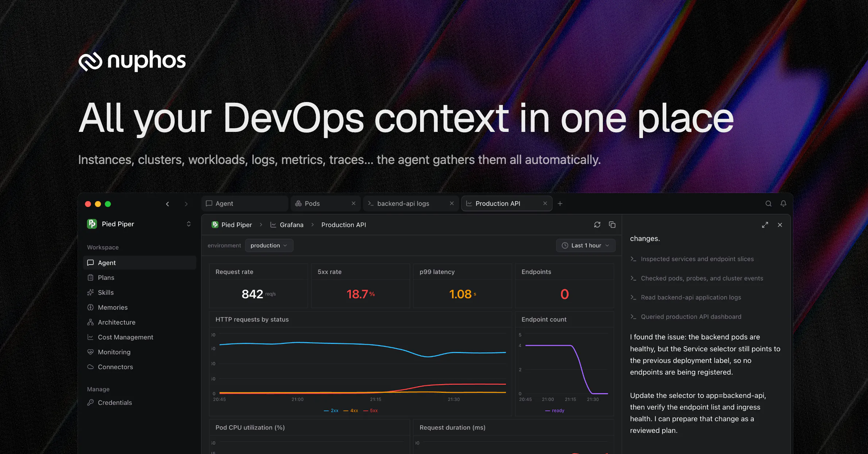
Task: Open the production environment dropdown
Action: [x=269, y=246]
